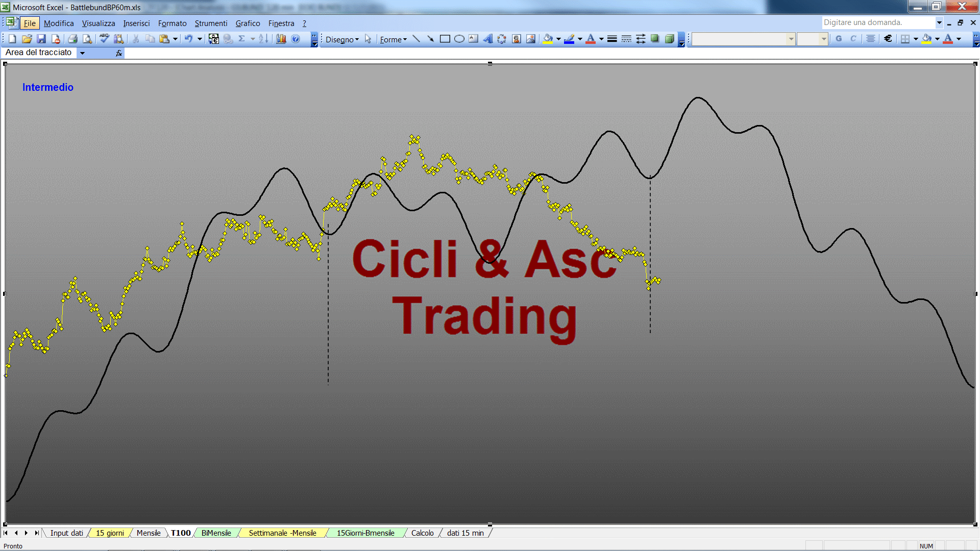
Task: Switch to the Input dati sheet tab
Action: (x=66, y=533)
